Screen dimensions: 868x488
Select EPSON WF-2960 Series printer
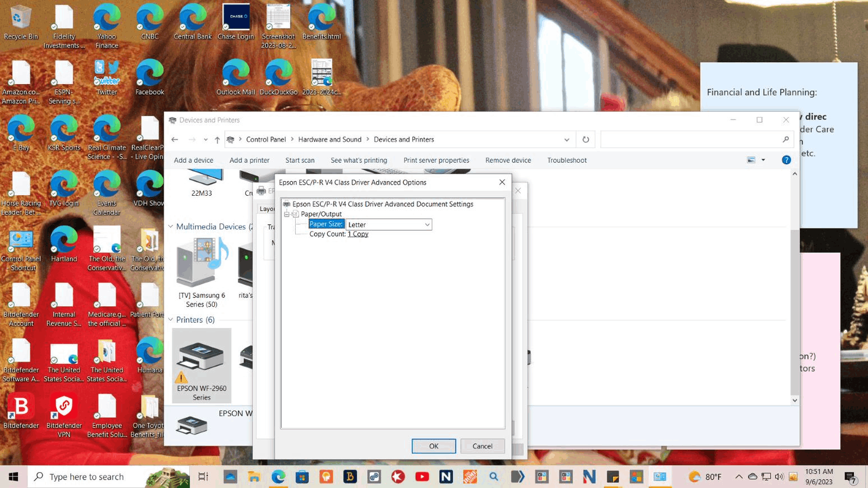(x=201, y=366)
